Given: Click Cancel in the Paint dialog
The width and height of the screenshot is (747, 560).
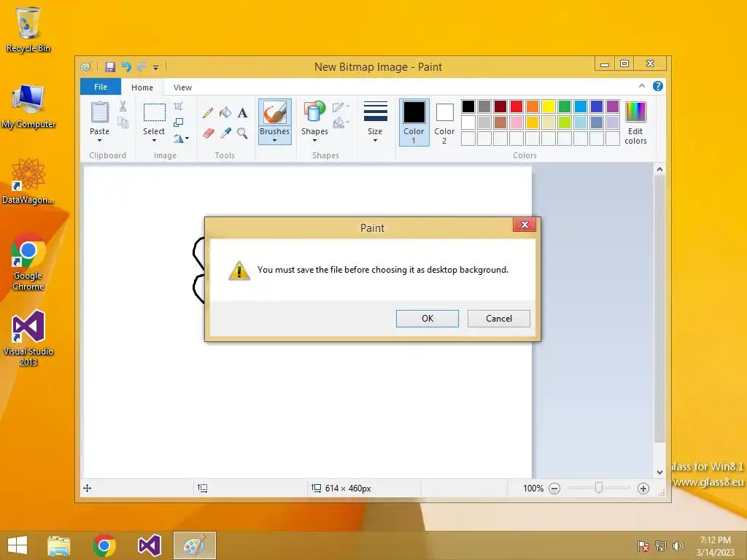Looking at the screenshot, I should point(499,319).
